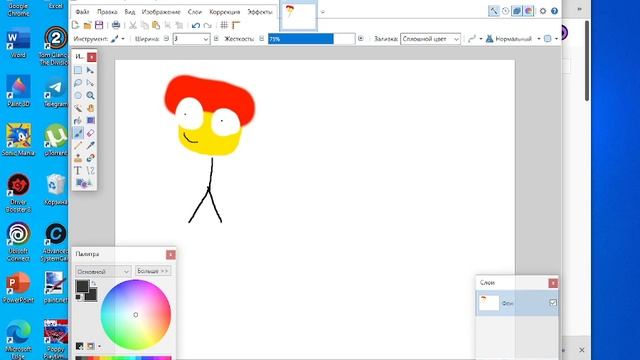Image resolution: width=640 pixels, height=360 pixels.
Task: Select the Lasso Select tool
Action: pyautogui.click(x=78, y=83)
